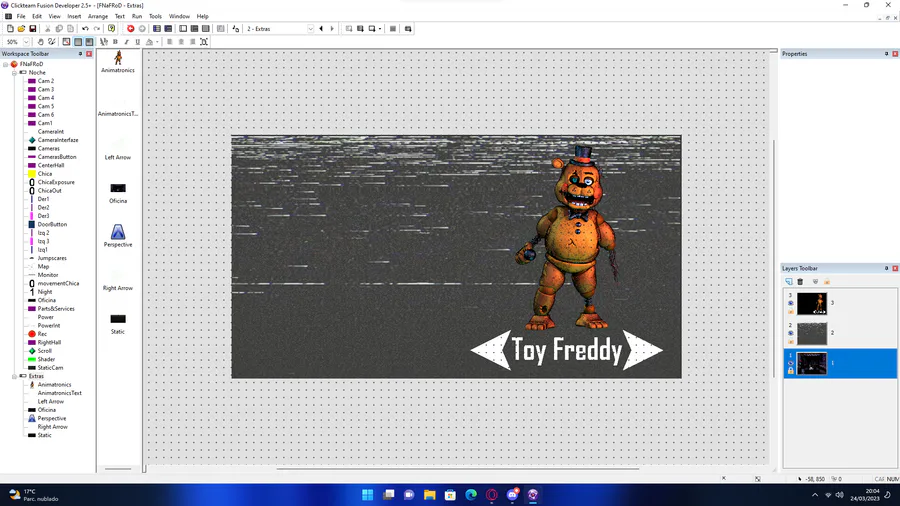Toggle the lock-all-layers icon in Layers Toolbar
The height and width of the screenshot is (506, 900).
pyautogui.click(x=827, y=282)
